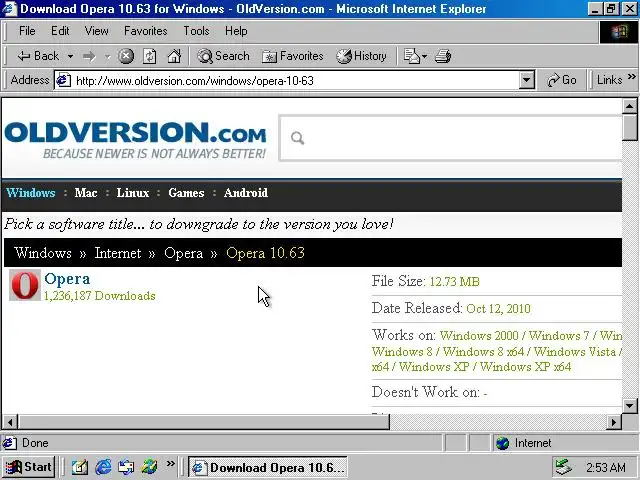Open the File menu

pyautogui.click(x=27, y=31)
